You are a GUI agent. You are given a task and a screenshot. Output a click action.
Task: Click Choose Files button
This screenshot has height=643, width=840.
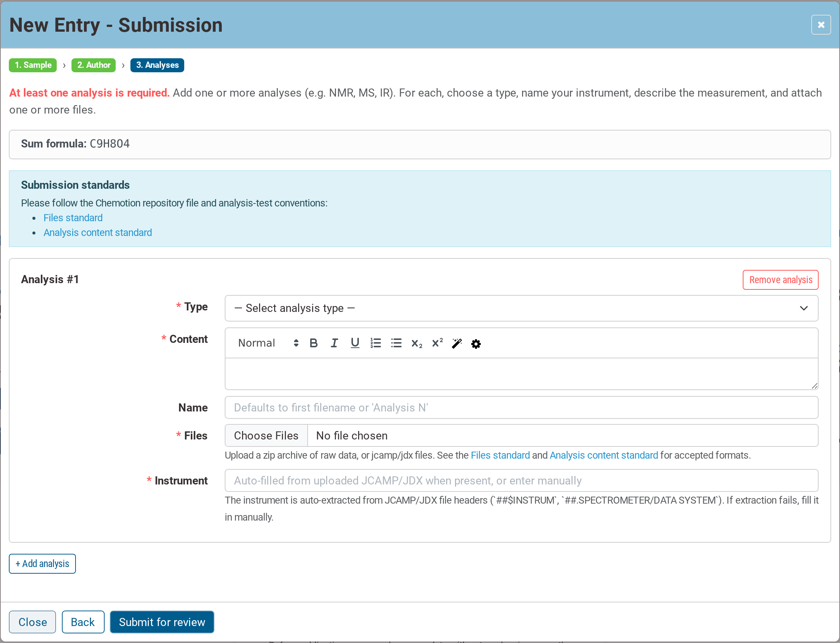coord(266,435)
